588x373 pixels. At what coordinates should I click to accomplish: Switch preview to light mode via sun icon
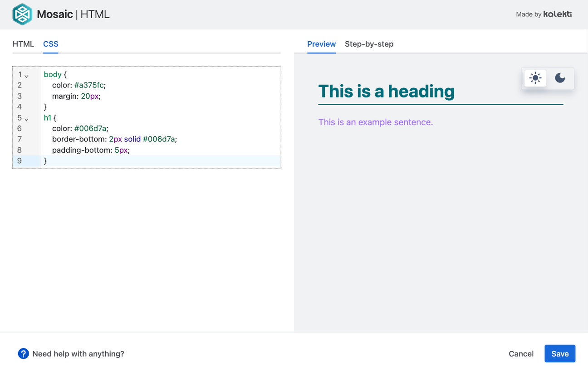[x=535, y=78]
